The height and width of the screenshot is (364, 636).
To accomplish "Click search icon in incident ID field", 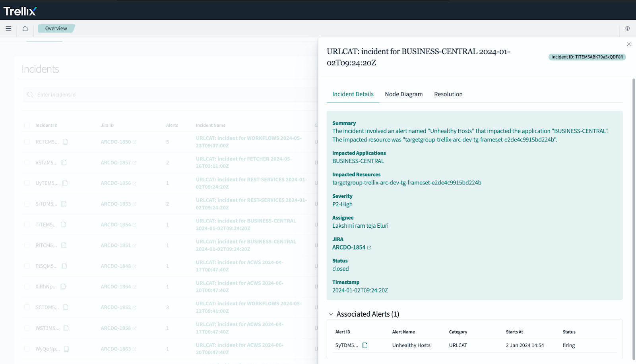I will tap(30, 95).
